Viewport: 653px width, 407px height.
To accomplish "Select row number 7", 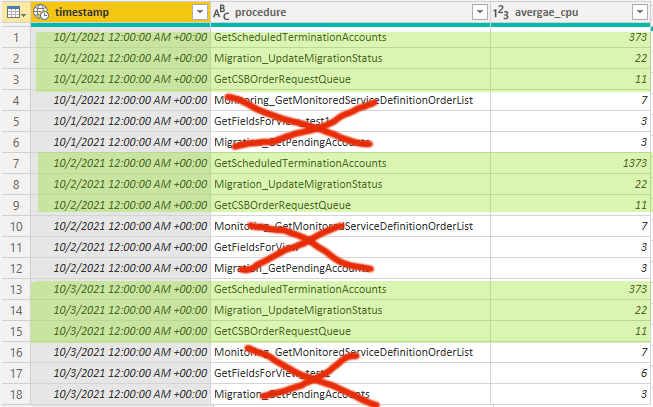I will click(16, 163).
